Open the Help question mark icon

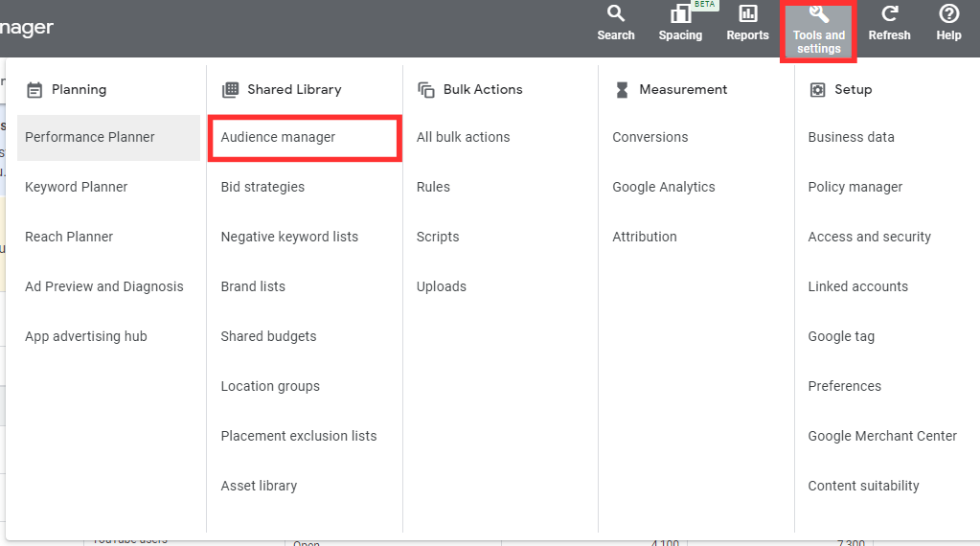pyautogui.click(x=948, y=13)
